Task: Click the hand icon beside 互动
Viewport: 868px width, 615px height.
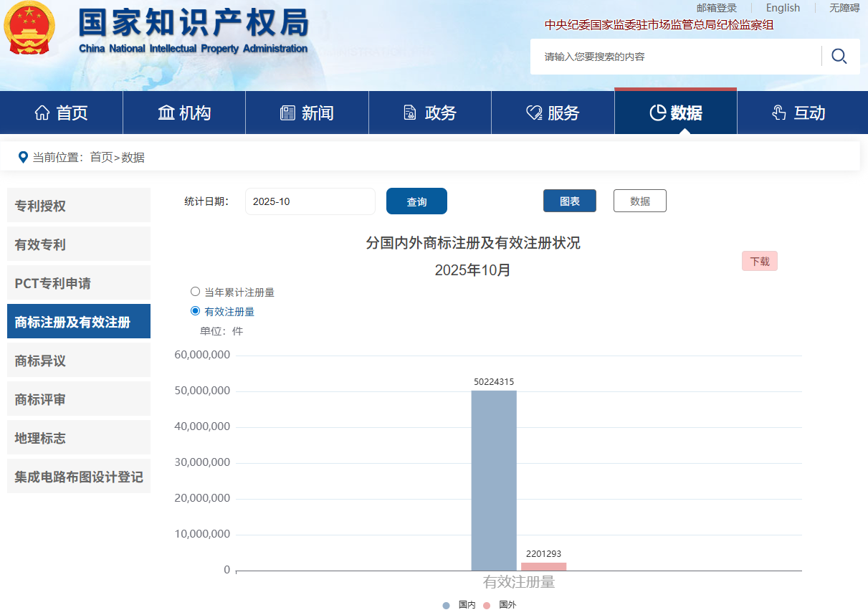Action: [779, 113]
